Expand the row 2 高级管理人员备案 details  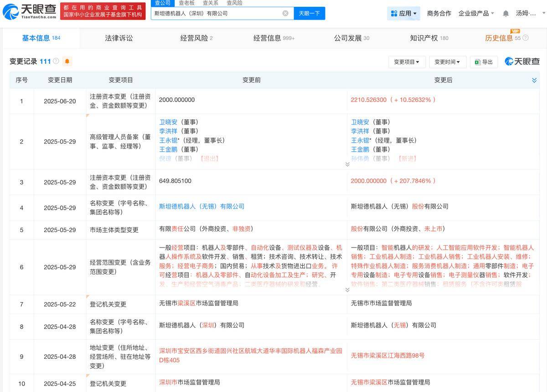pos(347,165)
